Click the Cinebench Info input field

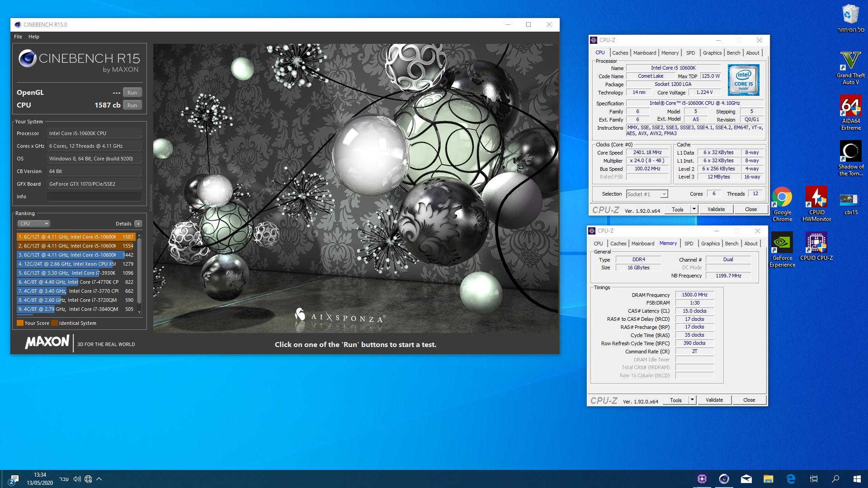94,197
